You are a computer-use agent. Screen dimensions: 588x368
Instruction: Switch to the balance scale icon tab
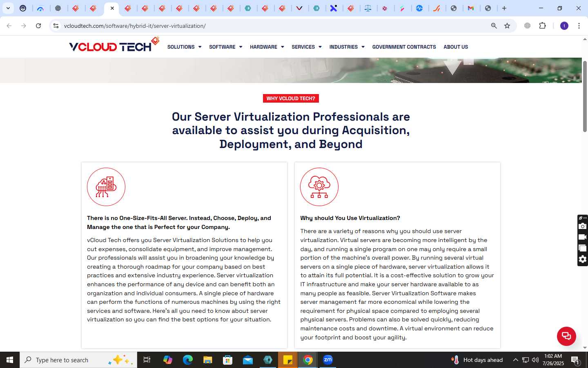click(x=368, y=8)
